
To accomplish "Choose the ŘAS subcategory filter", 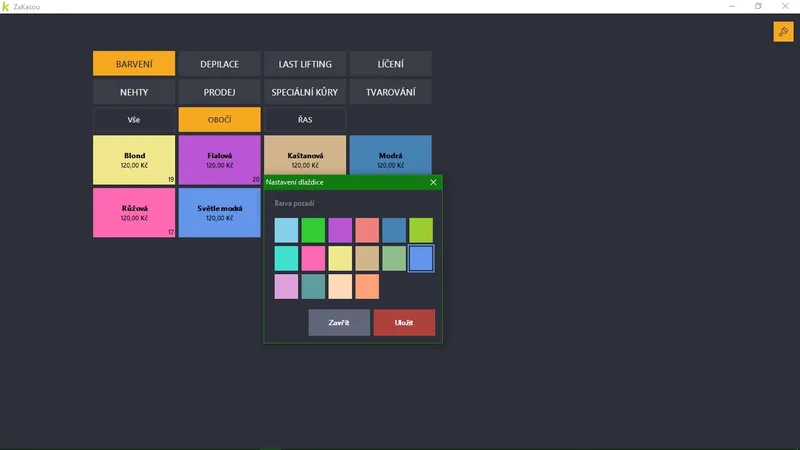I will [305, 119].
